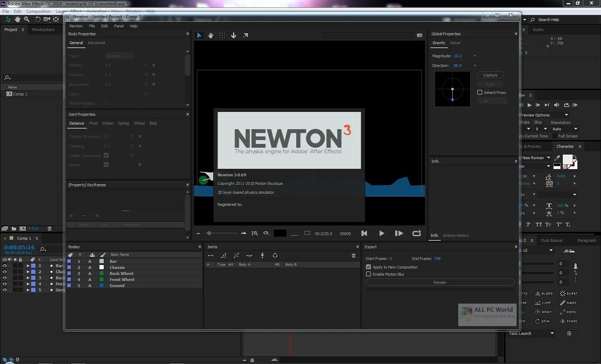The image size is (601, 364).
Task: Open the body Type dropdown showing Dynamic
Action: click(x=119, y=56)
